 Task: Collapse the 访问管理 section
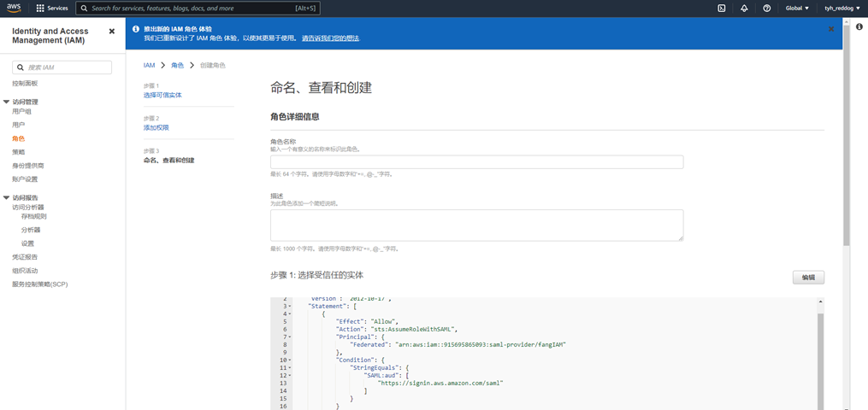click(6, 102)
